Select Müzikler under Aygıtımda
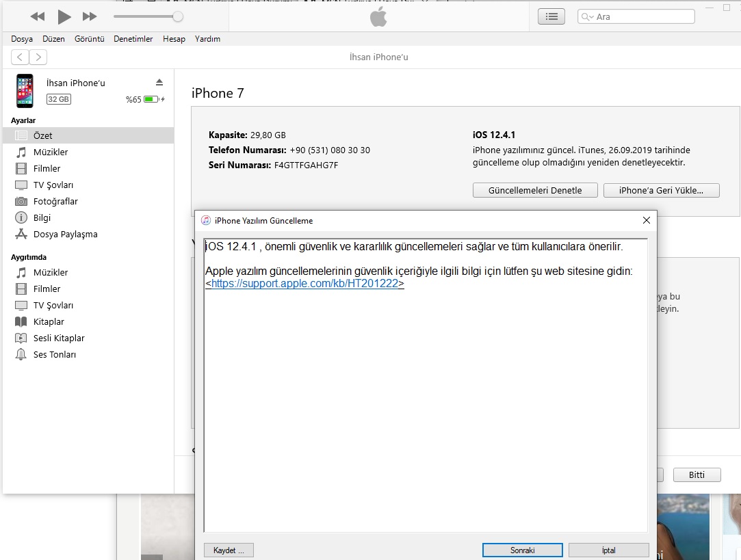The height and width of the screenshot is (560, 741). pyautogui.click(x=88, y=272)
